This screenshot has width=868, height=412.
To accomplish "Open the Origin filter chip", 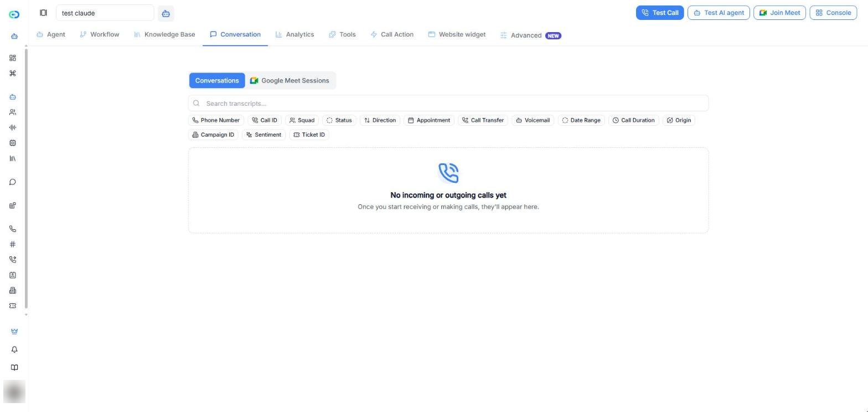I will point(679,120).
